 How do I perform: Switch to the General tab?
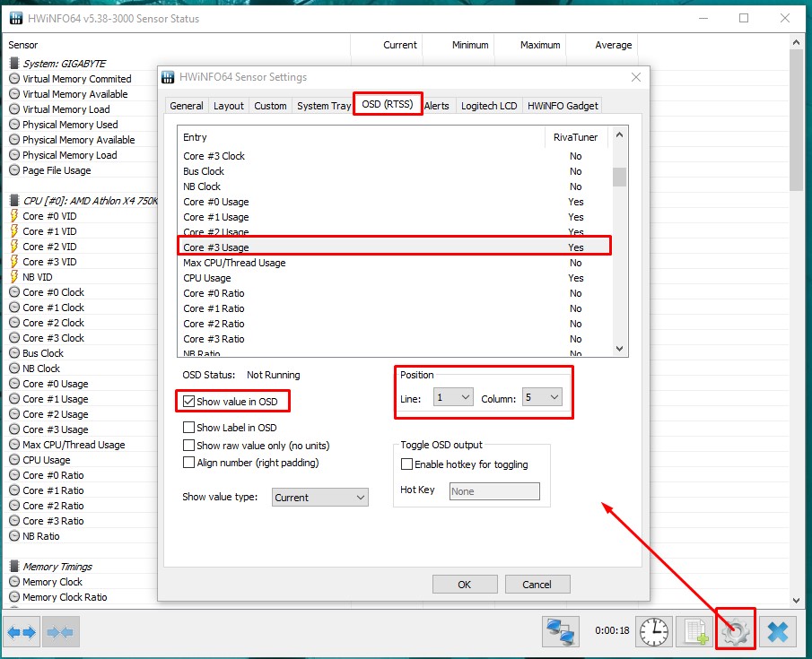(x=187, y=106)
